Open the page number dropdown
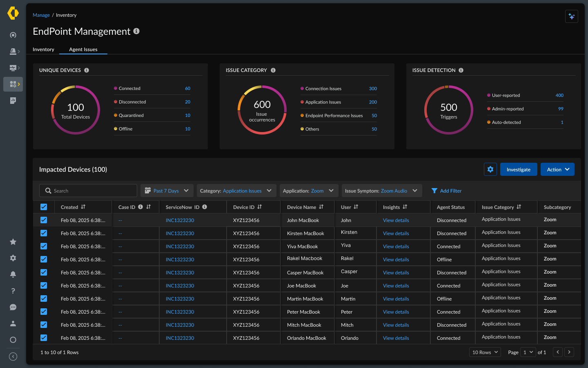 [x=528, y=352]
